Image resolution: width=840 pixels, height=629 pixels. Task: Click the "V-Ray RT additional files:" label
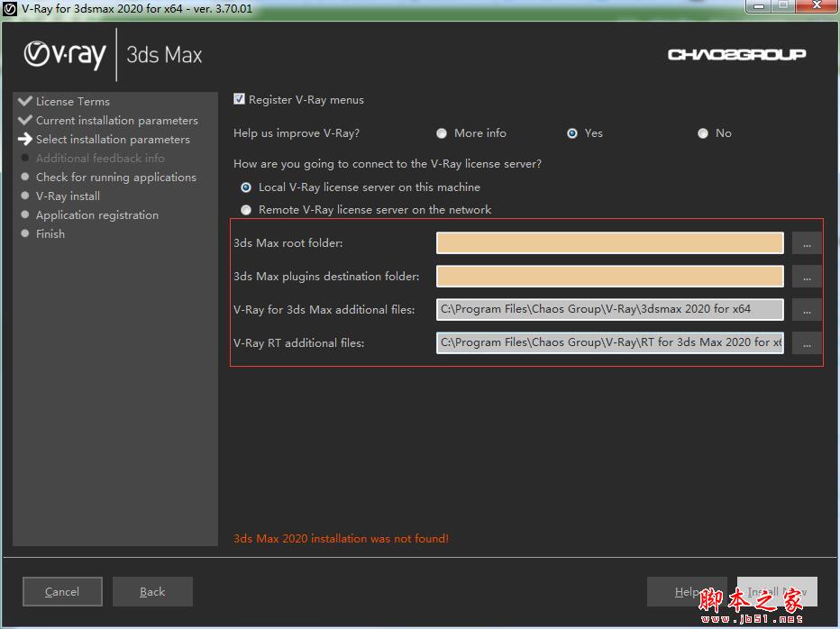(299, 343)
